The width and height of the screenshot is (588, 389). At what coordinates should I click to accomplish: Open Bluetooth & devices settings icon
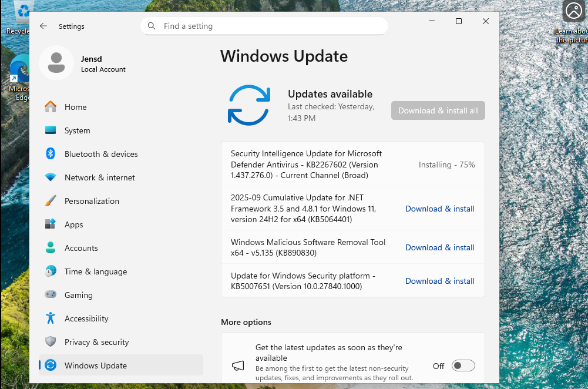pos(51,154)
